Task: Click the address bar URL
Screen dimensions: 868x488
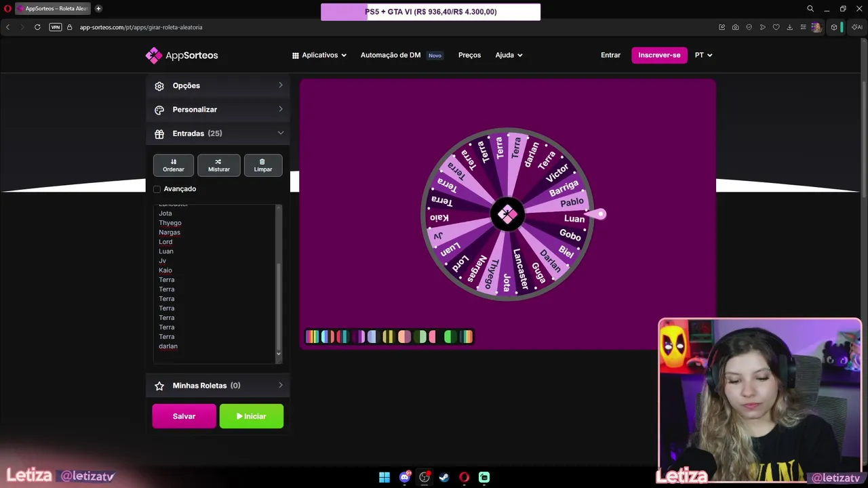Action: (141, 27)
